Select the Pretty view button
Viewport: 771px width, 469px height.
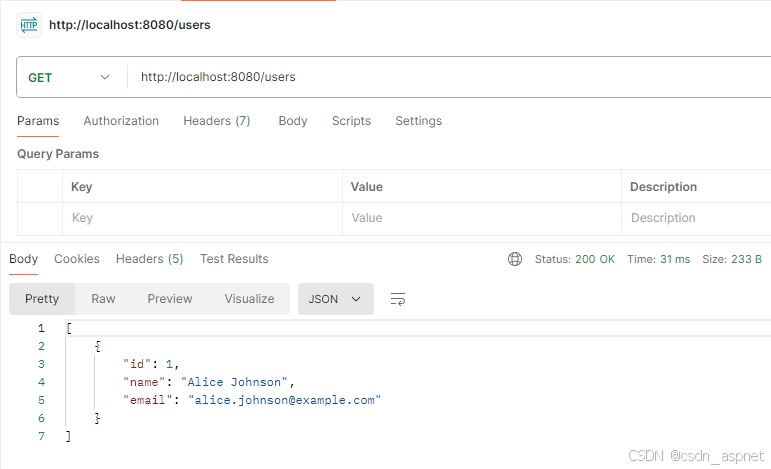[42, 299]
